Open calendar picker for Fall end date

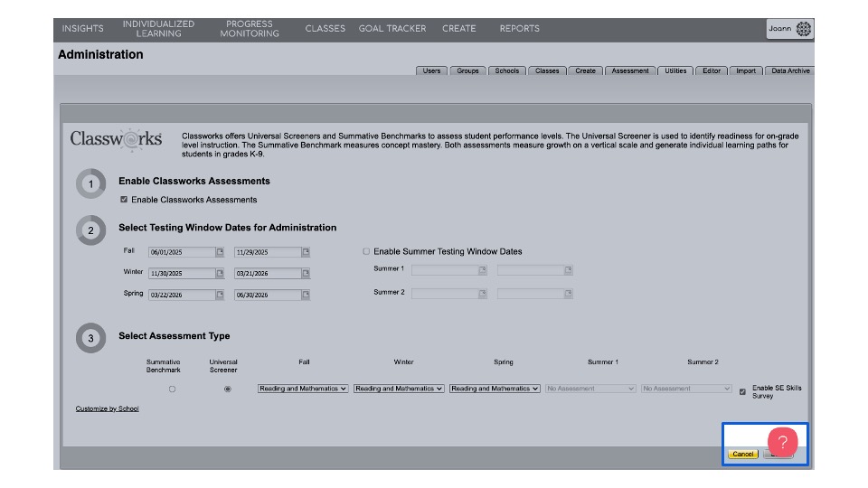pos(306,252)
